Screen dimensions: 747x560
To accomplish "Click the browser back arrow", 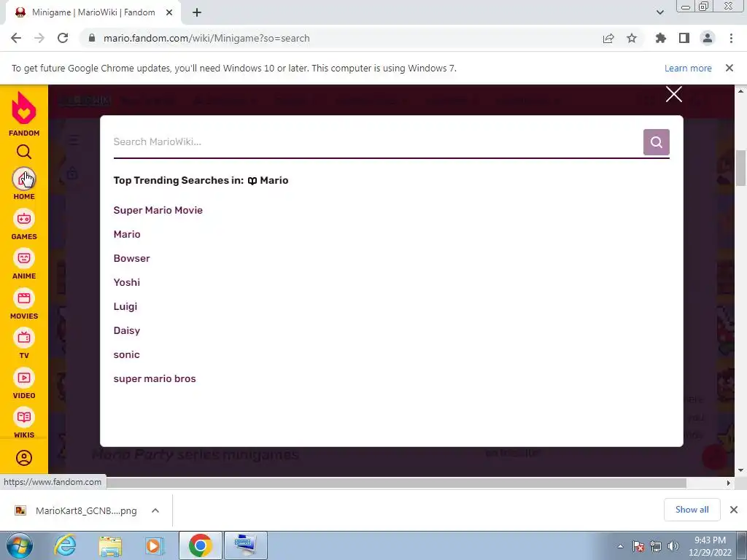I will [16, 38].
